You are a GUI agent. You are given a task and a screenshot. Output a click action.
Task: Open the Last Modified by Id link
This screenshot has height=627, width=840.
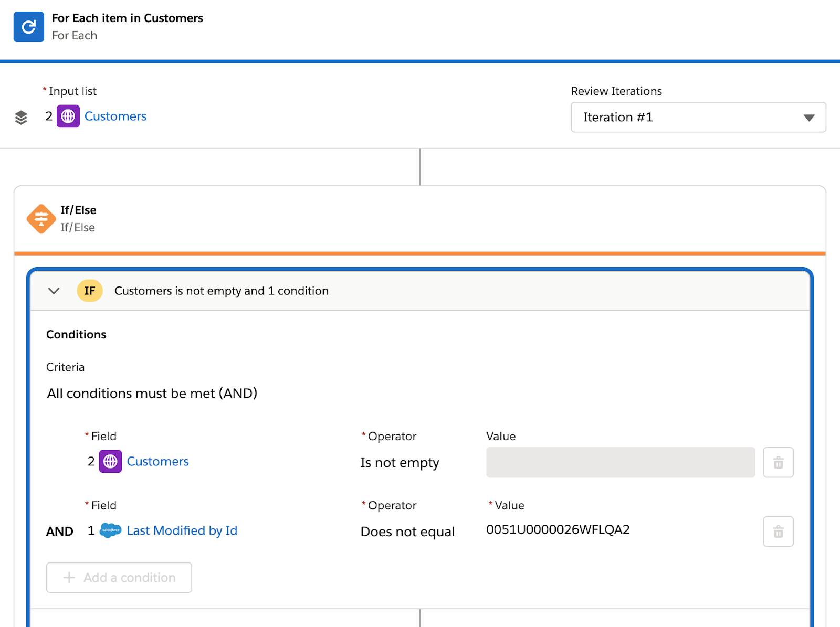182,530
